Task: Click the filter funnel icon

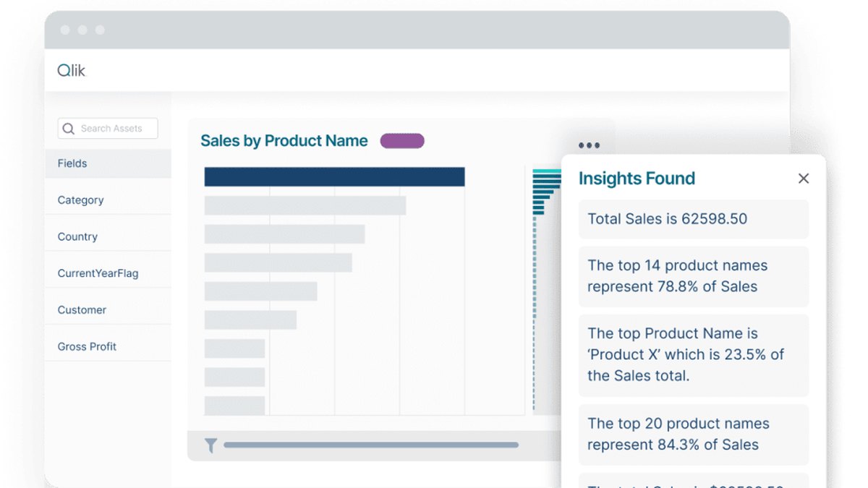Action: click(x=210, y=445)
